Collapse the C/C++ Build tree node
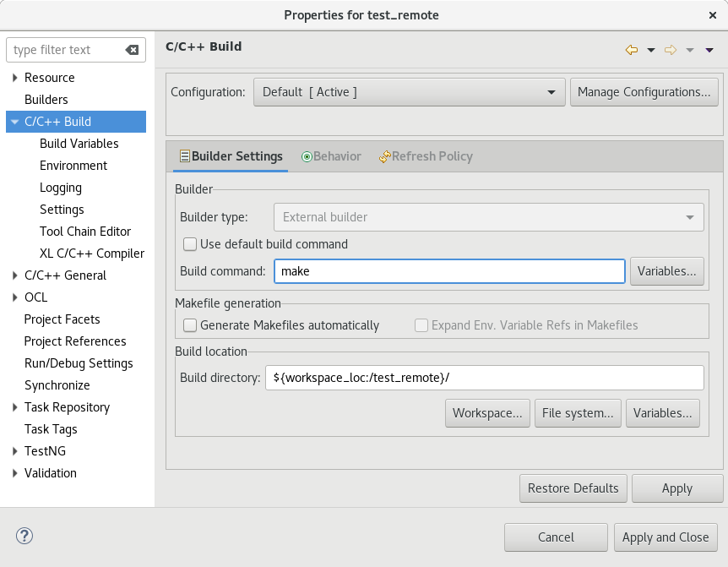 pyautogui.click(x=15, y=122)
